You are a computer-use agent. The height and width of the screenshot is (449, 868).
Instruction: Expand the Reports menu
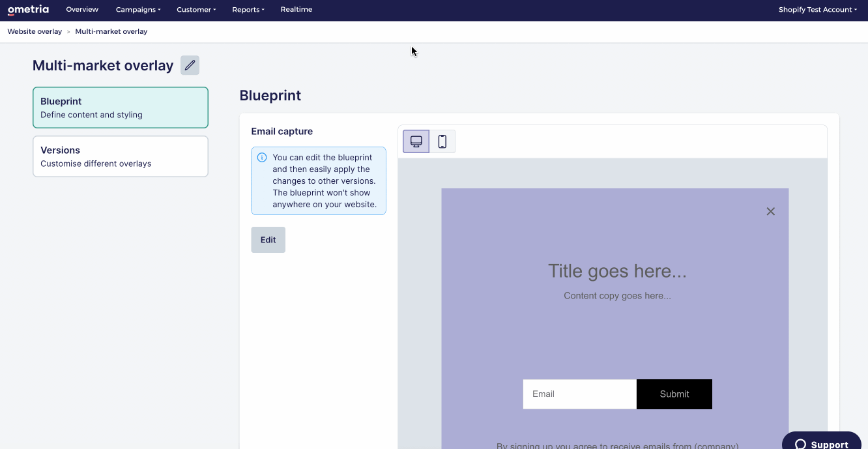[248, 10]
